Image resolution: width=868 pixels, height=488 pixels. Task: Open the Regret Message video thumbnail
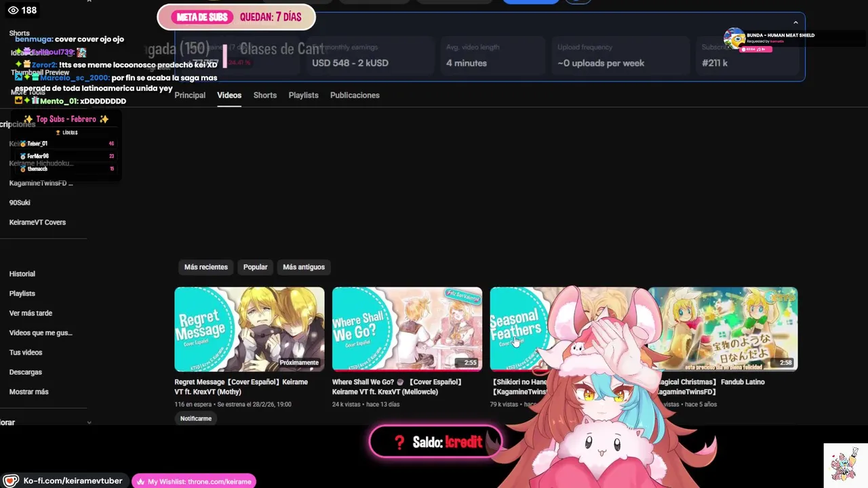[x=250, y=329]
